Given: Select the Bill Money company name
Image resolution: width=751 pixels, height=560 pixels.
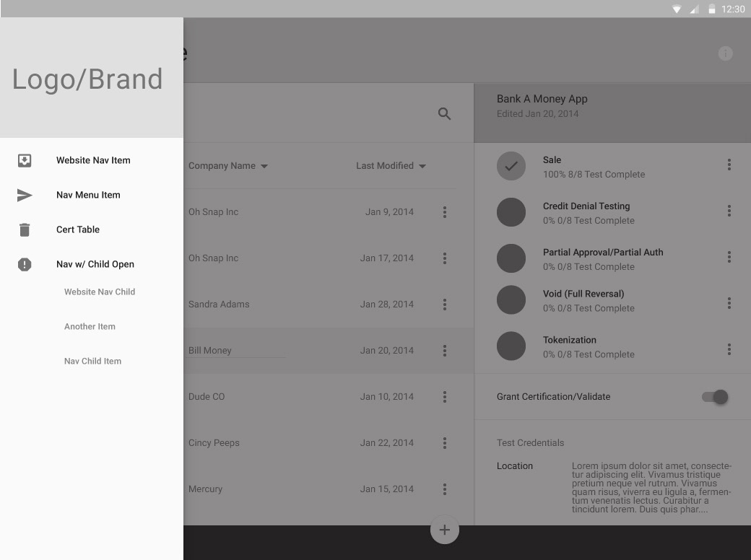Looking at the screenshot, I should click(210, 351).
